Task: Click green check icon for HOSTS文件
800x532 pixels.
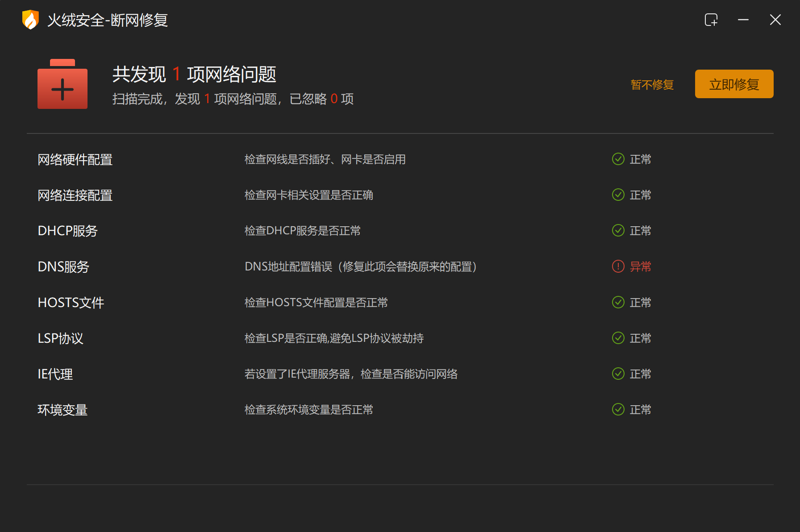Action: (618, 302)
